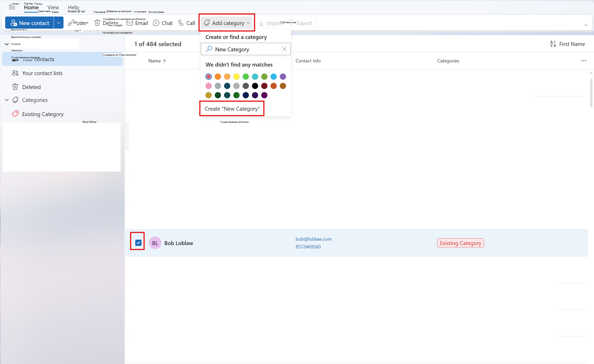Click the Email envelope icon
The image size is (594, 364).
tap(130, 23)
